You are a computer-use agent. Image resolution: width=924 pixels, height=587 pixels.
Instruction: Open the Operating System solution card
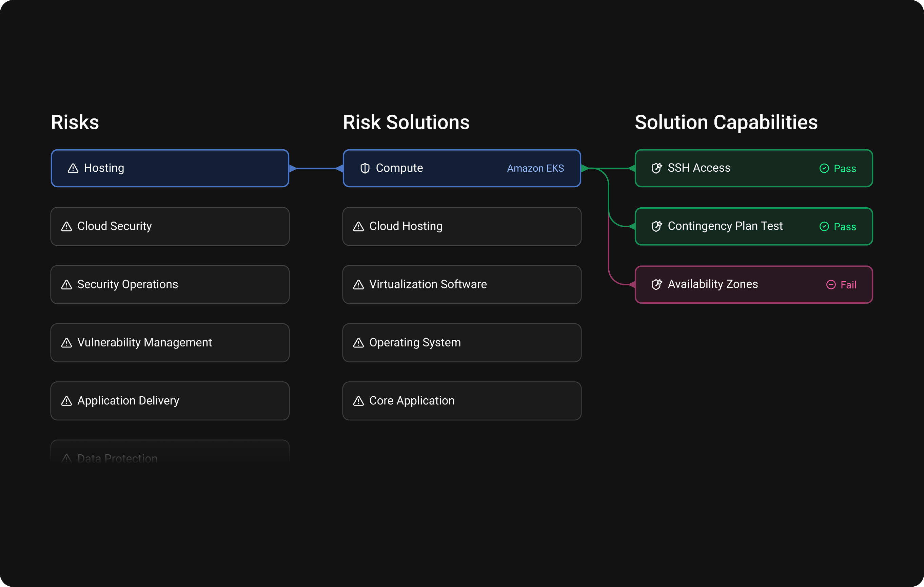point(462,343)
